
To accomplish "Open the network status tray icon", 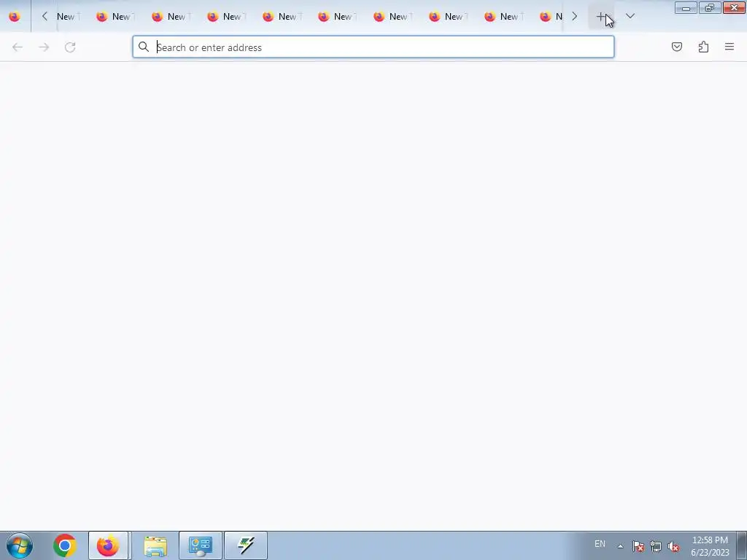I will [656, 546].
